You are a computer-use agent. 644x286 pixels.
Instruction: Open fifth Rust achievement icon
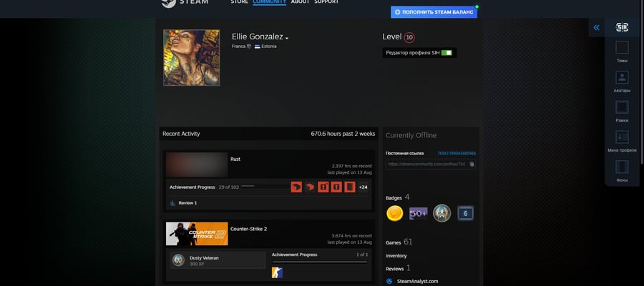(349, 187)
